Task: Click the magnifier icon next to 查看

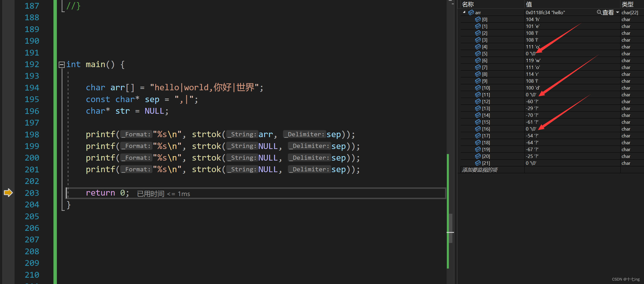Action: (599, 12)
